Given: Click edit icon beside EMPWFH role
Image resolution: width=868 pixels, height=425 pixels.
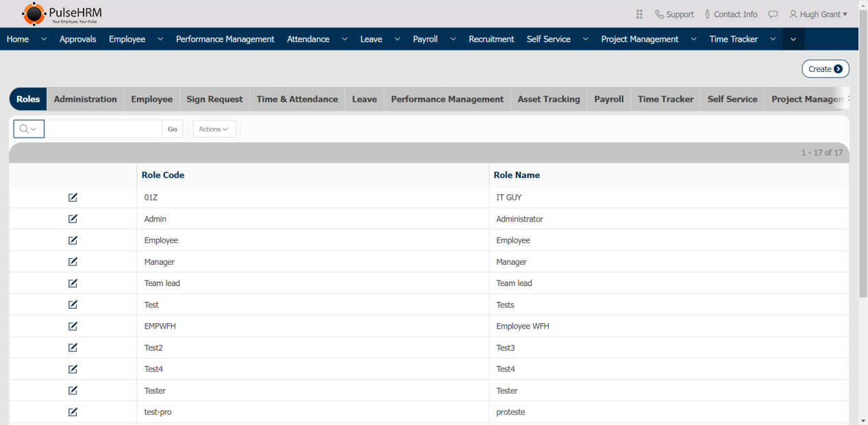Looking at the screenshot, I should pos(73,326).
